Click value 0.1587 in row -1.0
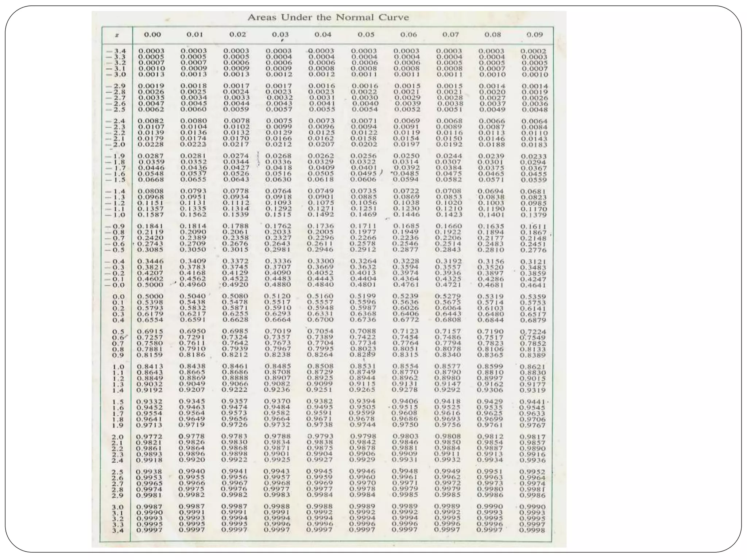 (150, 214)
